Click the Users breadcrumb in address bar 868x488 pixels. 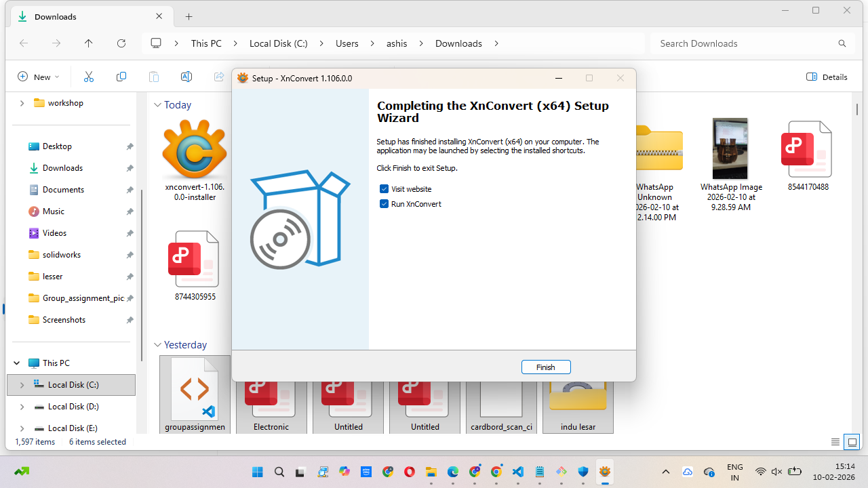click(x=347, y=43)
